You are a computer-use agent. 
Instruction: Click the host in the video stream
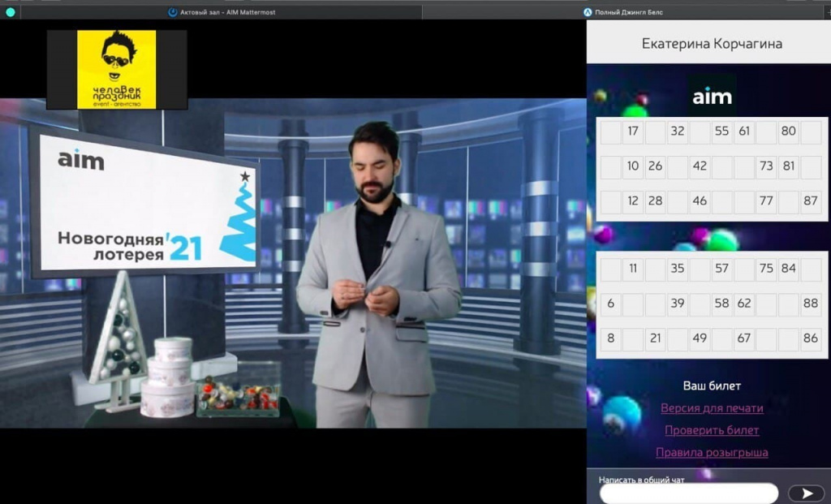(376, 276)
